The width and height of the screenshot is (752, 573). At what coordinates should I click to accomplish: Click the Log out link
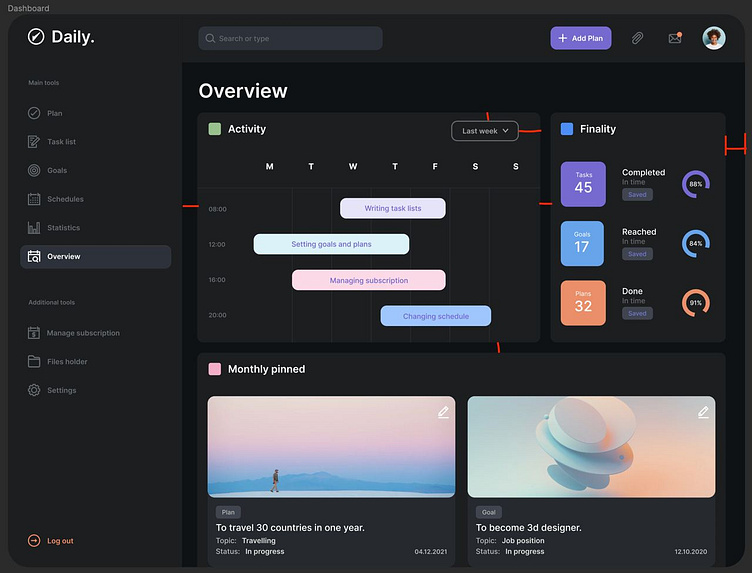click(x=59, y=541)
